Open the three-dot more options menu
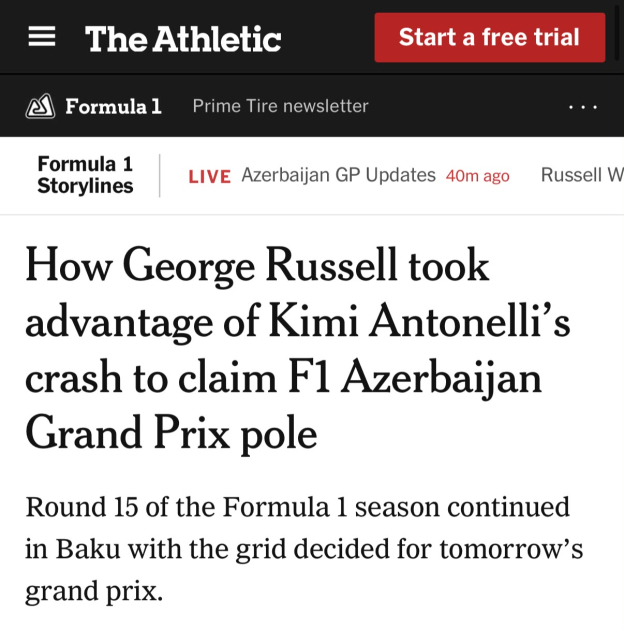 583,107
